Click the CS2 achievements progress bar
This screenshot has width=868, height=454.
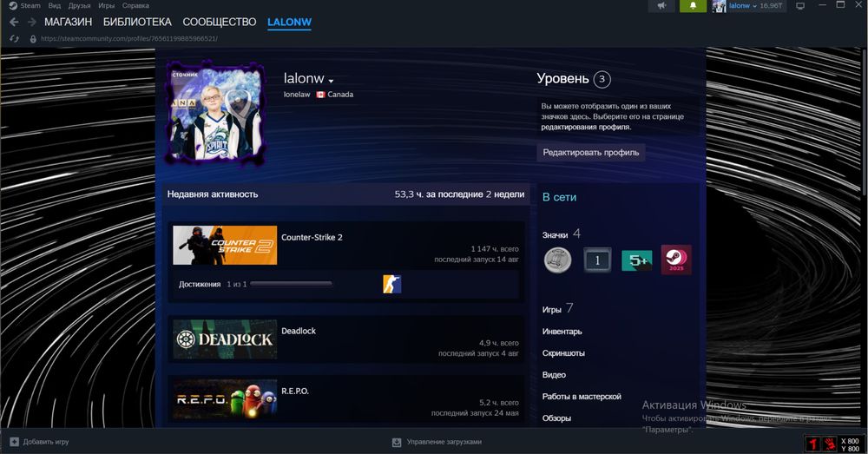click(291, 284)
